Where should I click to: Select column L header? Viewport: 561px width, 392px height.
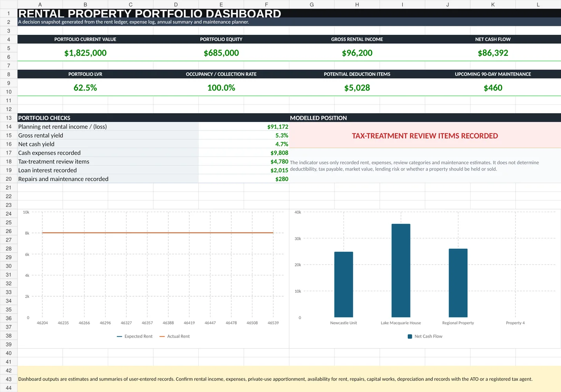(538, 5)
